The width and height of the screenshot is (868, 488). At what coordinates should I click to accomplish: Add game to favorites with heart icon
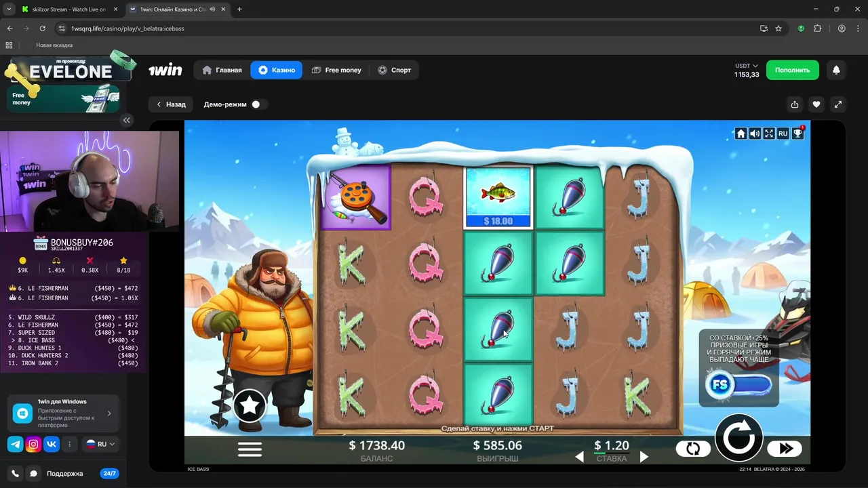tap(816, 104)
